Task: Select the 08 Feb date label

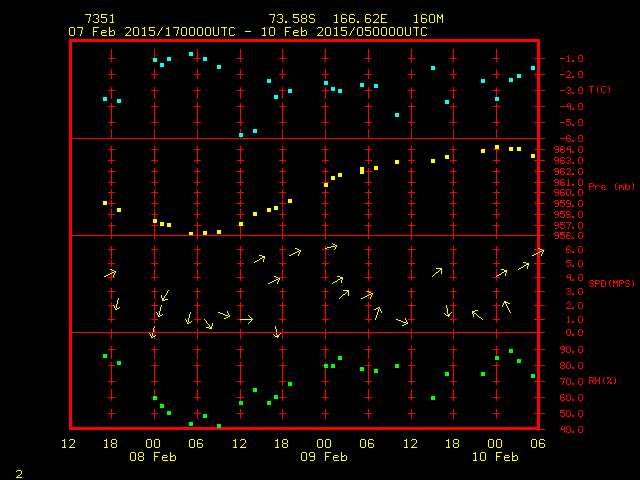Action: pyautogui.click(x=153, y=457)
